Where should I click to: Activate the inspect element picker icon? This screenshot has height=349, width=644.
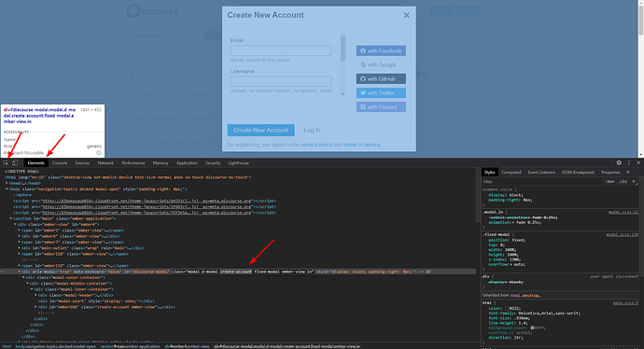pos(6,163)
